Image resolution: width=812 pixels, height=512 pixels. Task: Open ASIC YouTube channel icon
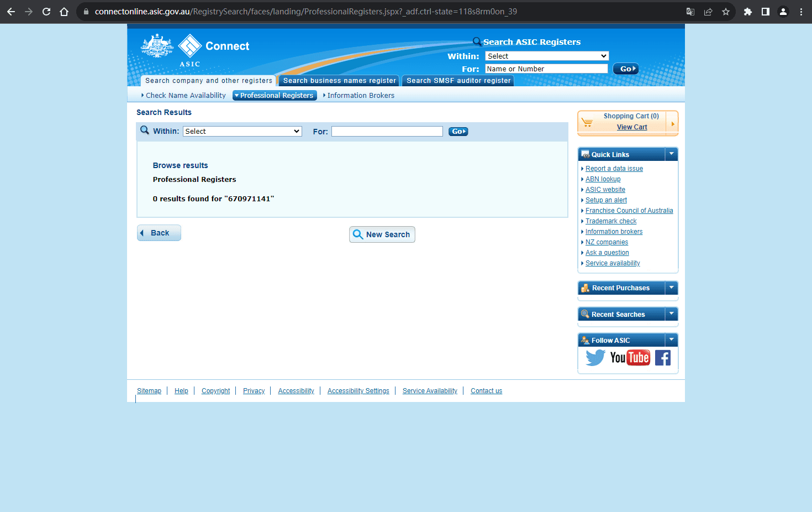coord(630,358)
